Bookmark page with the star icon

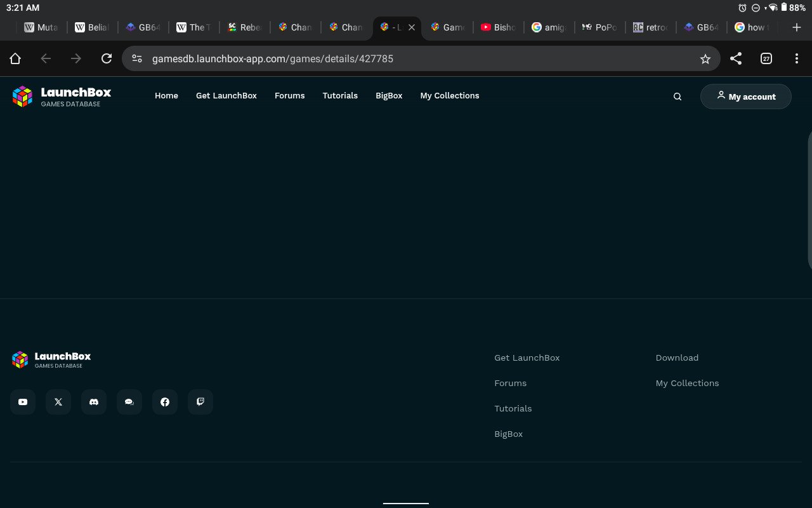(x=705, y=59)
